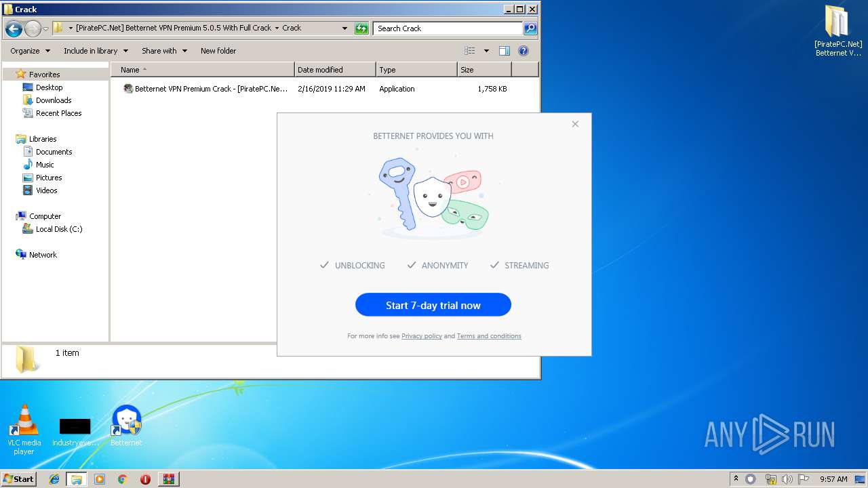Image resolution: width=868 pixels, height=488 pixels.
Task: Open Pictures library
Action: point(49,178)
